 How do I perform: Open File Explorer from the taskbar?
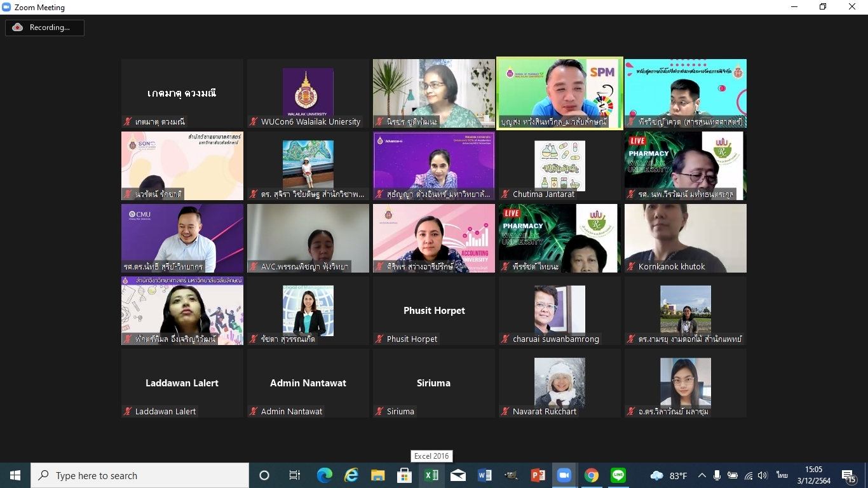[x=378, y=475]
